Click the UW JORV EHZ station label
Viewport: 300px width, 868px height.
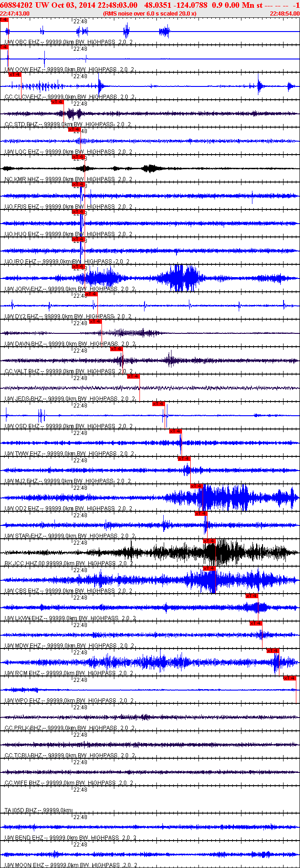pos(23,289)
